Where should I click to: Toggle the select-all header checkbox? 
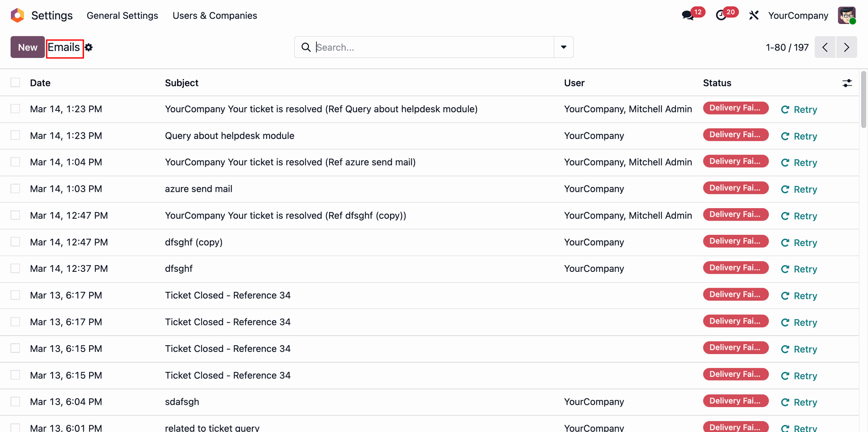pos(15,82)
